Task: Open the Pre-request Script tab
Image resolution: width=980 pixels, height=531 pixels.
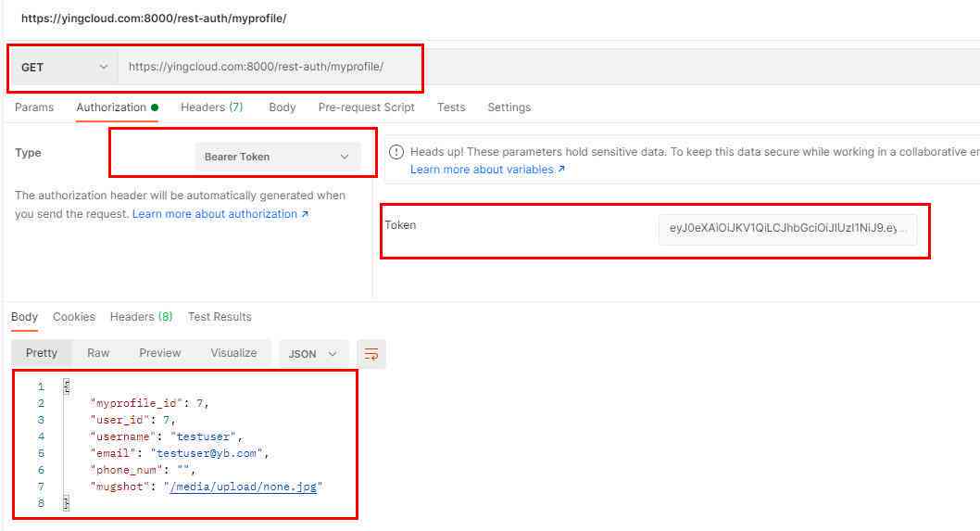Action: click(x=366, y=107)
